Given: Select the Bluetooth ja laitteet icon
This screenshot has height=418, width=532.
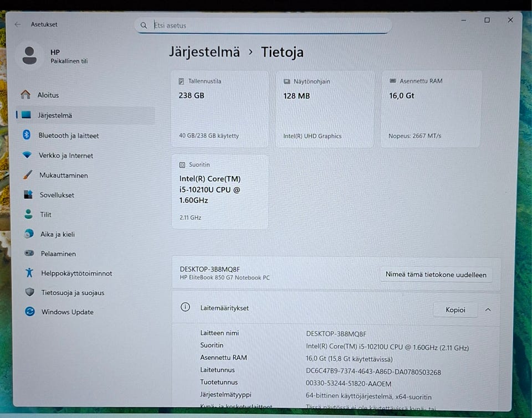Looking at the screenshot, I should (27, 135).
